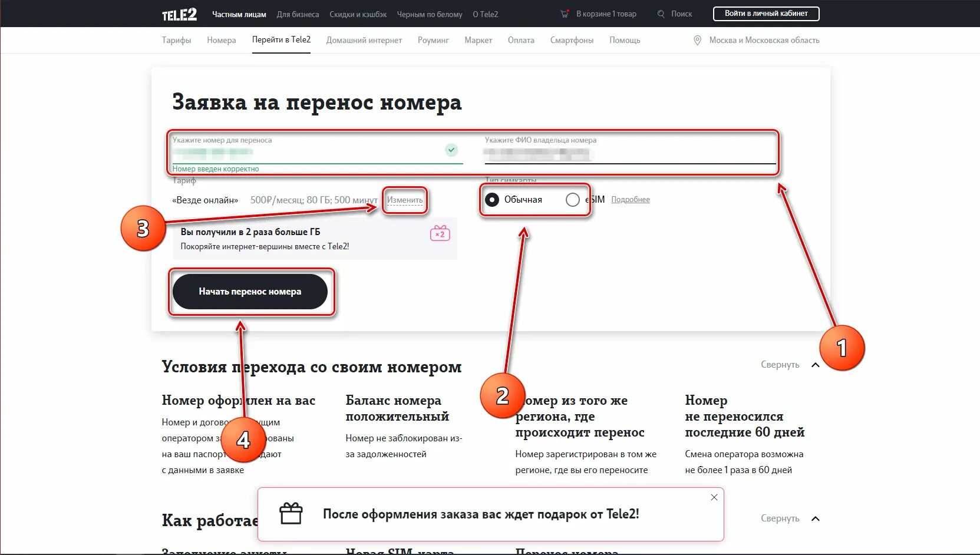Open Скидки и кэшбэк page

pos(358,14)
